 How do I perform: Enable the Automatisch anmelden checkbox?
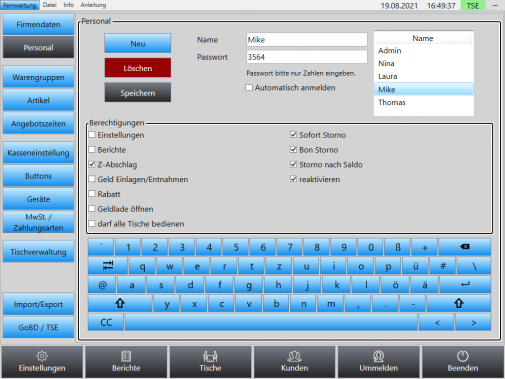249,88
